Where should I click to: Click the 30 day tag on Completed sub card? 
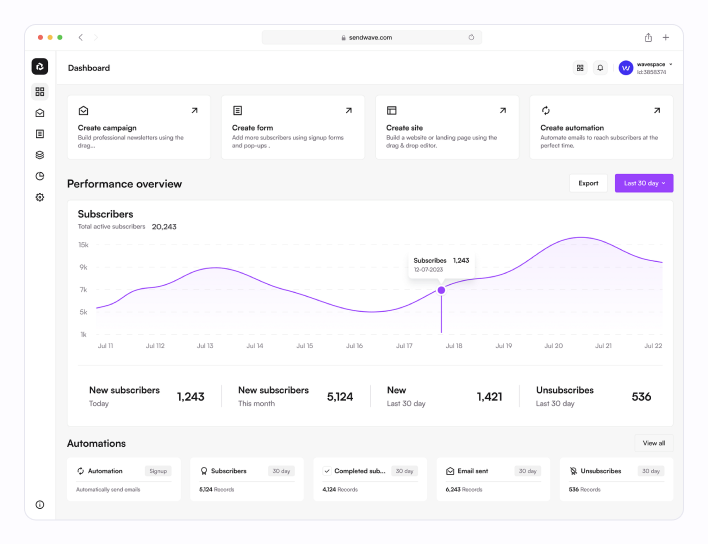tap(405, 471)
